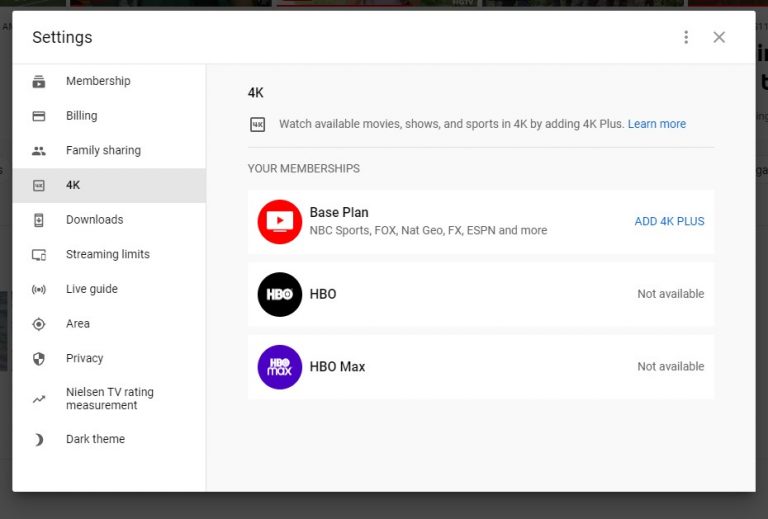The width and height of the screenshot is (768, 519).
Task: Click the Privacy shield icon
Action: tap(39, 359)
